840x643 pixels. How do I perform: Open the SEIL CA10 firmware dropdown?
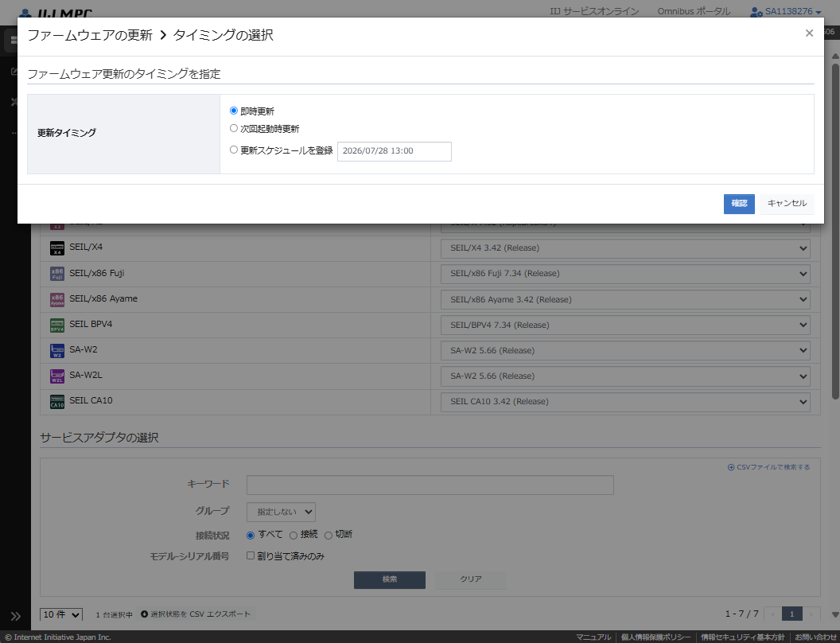tap(625, 401)
